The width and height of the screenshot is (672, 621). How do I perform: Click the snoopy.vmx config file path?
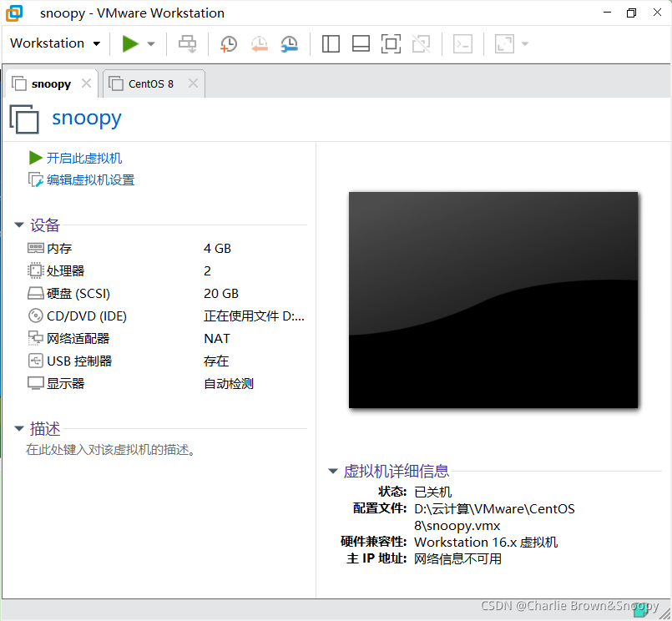[x=494, y=517]
